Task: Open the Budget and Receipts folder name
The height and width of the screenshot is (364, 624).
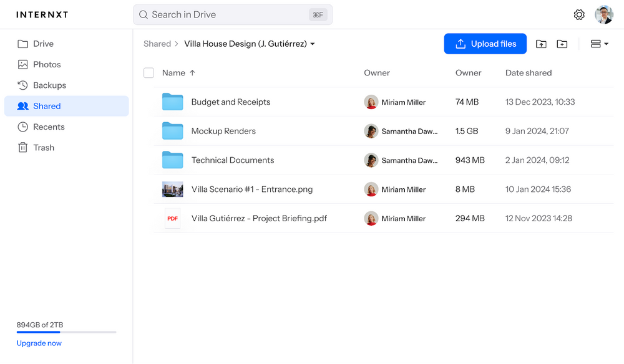Action: pyautogui.click(x=231, y=102)
